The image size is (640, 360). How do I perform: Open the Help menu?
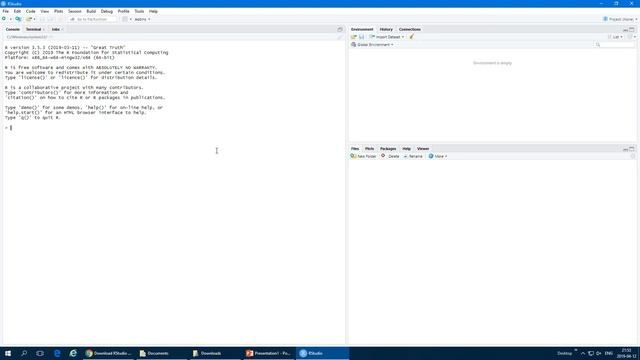pyautogui.click(x=153, y=11)
